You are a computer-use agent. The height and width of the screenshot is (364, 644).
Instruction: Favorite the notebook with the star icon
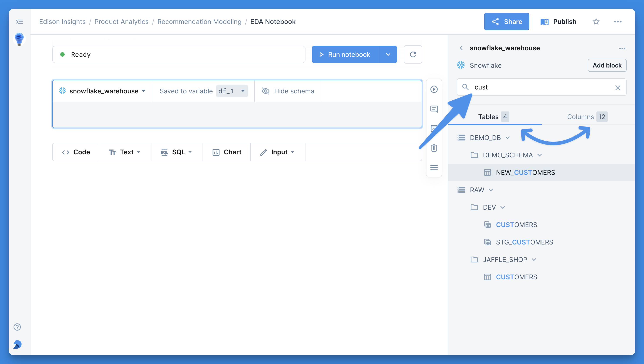click(x=596, y=22)
